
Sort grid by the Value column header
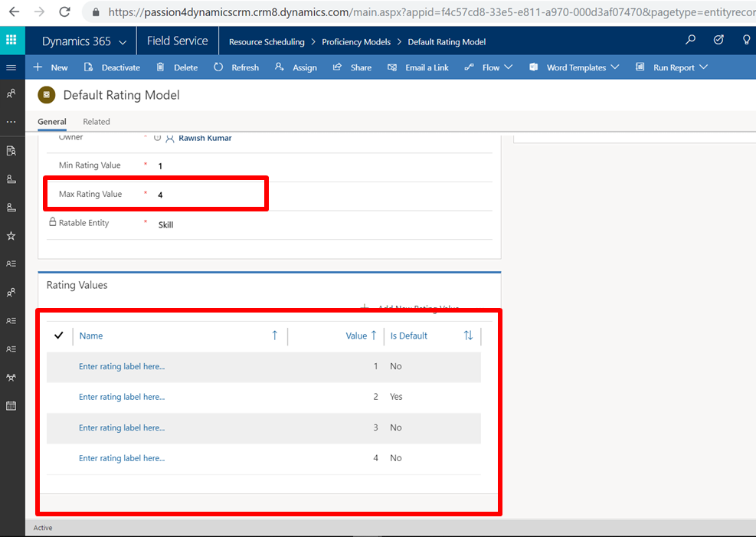(x=356, y=336)
